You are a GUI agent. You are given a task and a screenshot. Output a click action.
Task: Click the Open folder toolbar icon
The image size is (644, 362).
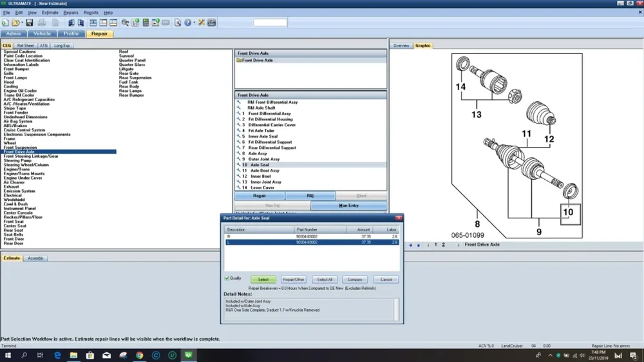15,23
